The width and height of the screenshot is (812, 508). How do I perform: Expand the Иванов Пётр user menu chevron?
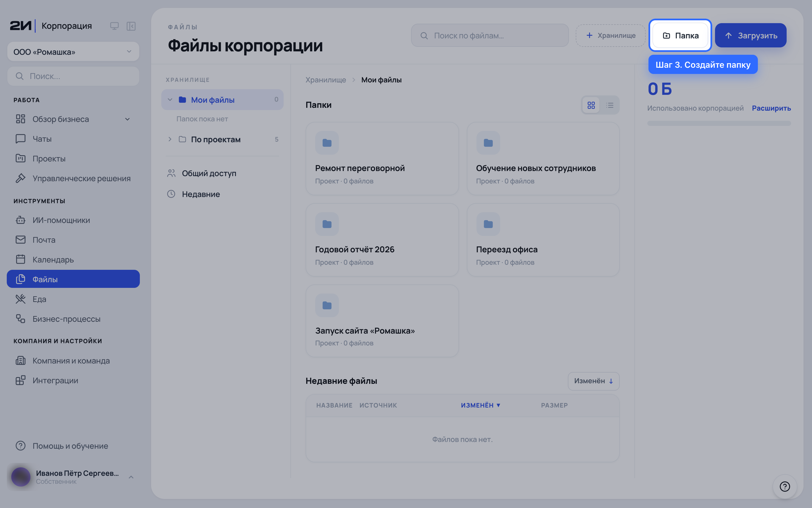pyautogui.click(x=131, y=477)
